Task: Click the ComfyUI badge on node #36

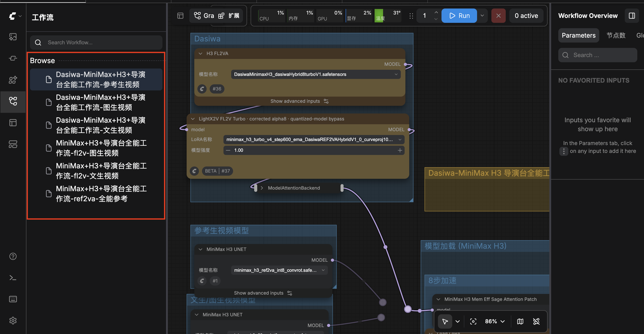Action: tap(202, 89)
